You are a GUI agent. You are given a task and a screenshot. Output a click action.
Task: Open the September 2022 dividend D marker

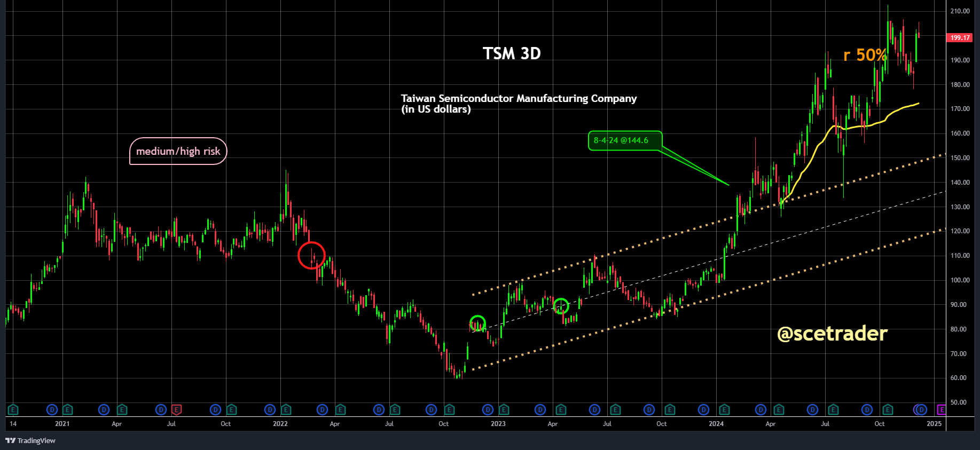pyautogui.click(x=431, y=410)
